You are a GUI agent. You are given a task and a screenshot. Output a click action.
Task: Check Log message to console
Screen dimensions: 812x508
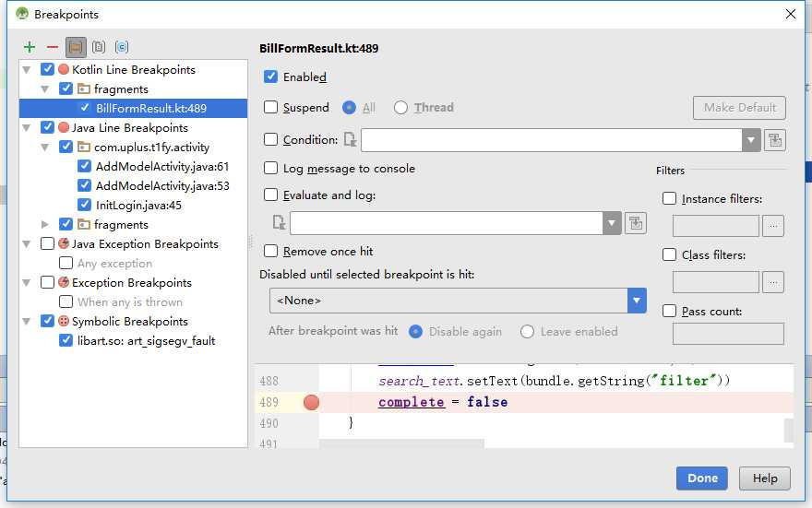(x=271, y=168)
